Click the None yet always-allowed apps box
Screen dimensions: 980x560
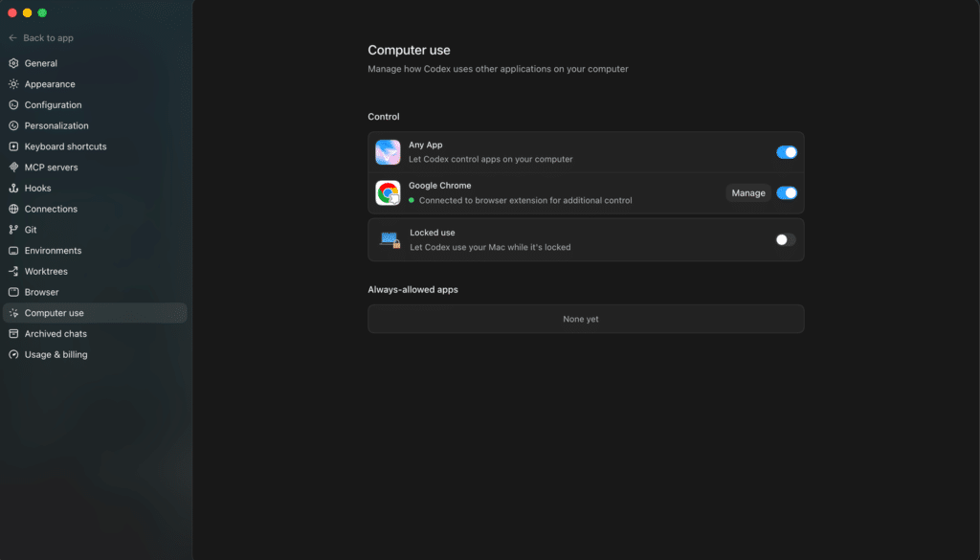coord(586,319)
